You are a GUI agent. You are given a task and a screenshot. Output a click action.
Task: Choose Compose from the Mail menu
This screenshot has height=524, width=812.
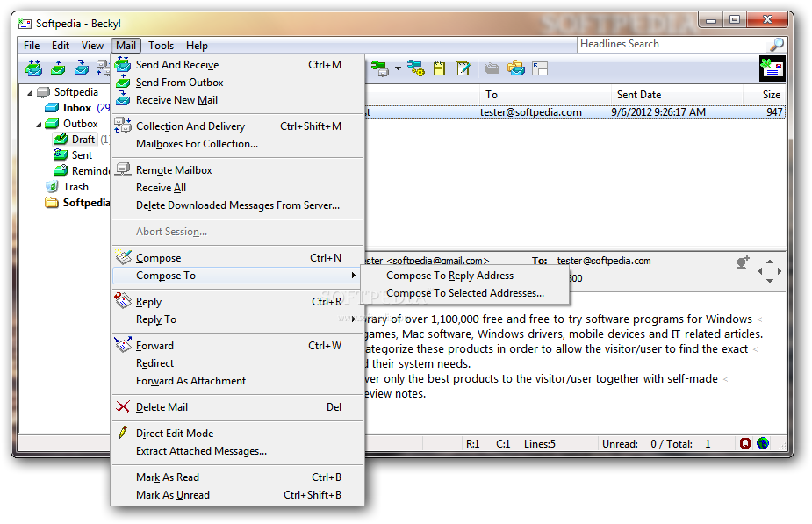[237, 258]
